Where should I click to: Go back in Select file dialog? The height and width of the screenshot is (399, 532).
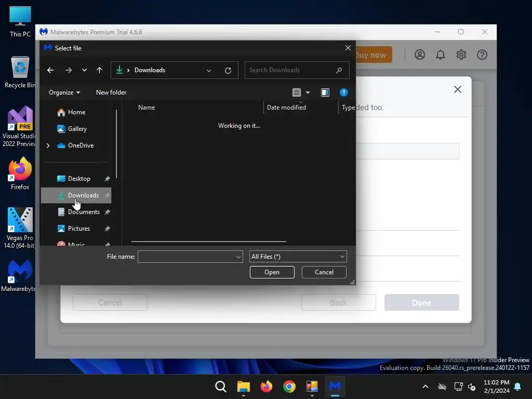click(x=50, y=70)
